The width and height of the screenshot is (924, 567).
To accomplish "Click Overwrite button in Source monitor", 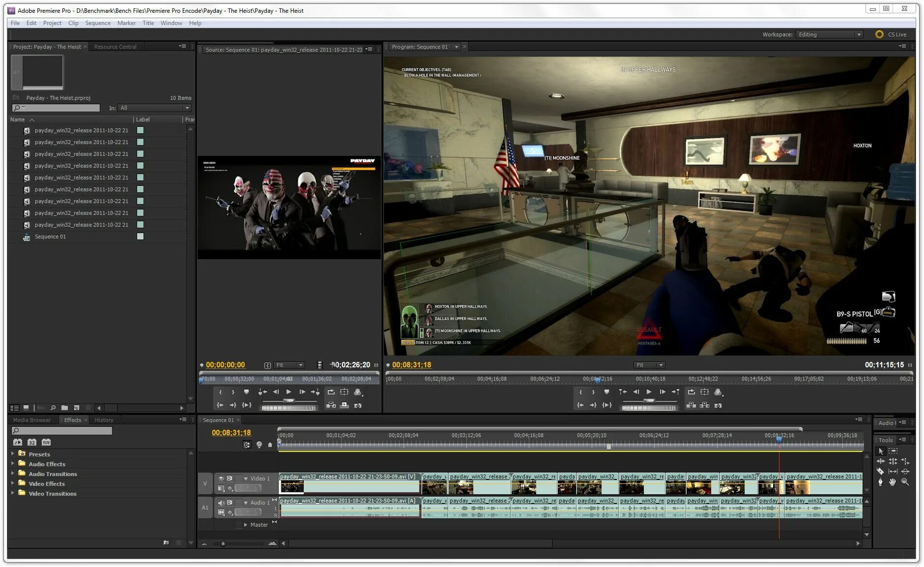I will pos(345,405).
